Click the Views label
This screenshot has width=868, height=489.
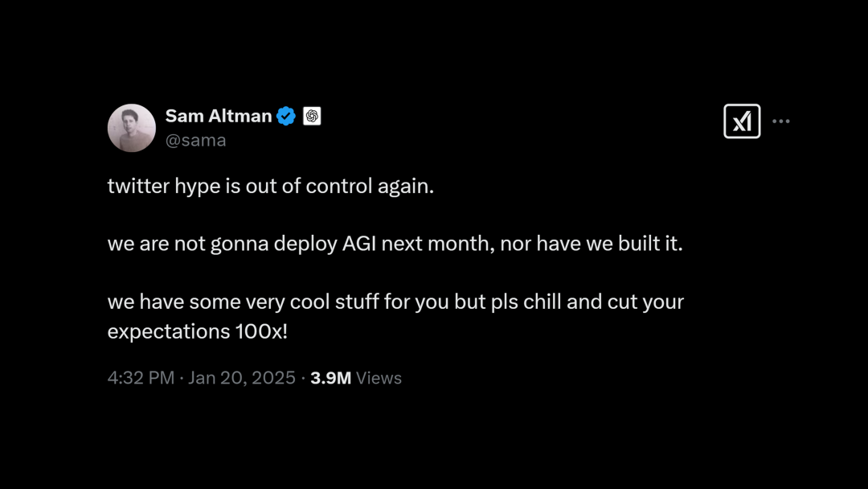coord(379,378)
